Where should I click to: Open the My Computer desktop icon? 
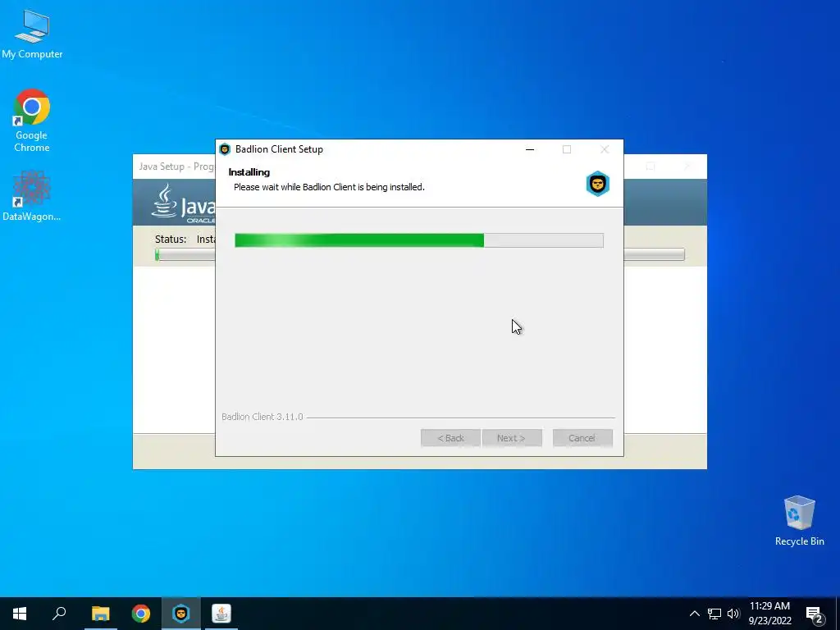(x=32, y=34)
